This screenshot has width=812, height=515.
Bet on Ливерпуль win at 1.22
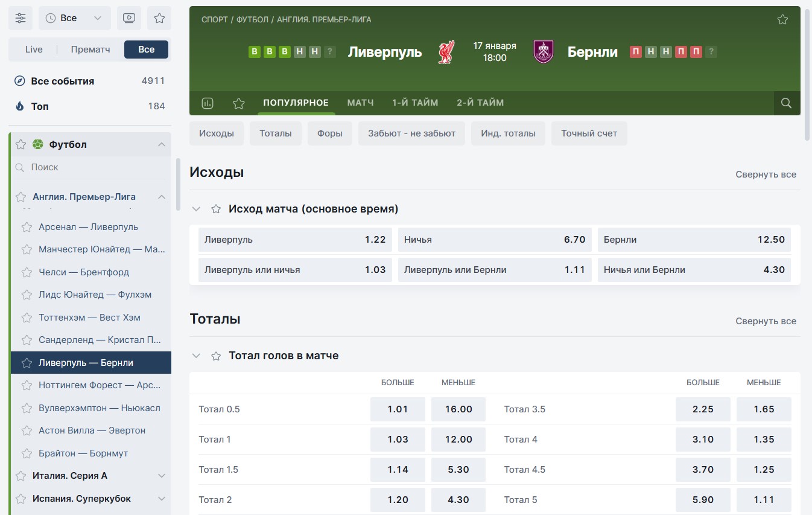click(295, 240)
